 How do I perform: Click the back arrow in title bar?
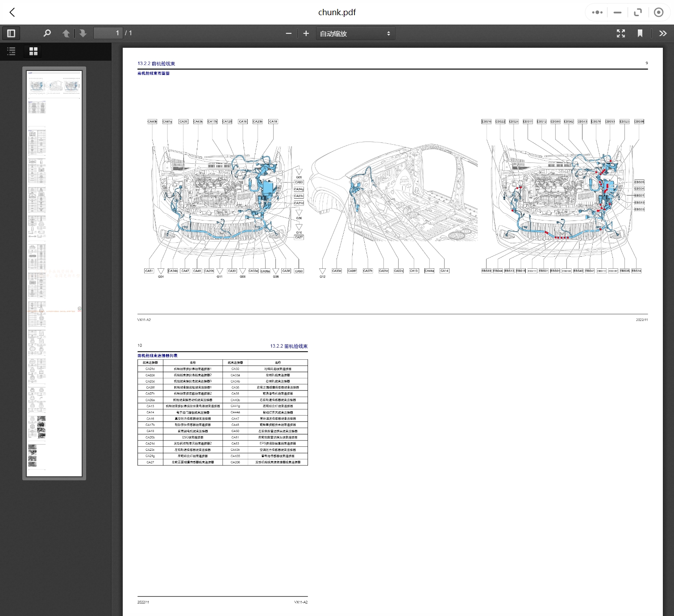tap(12, 12)
